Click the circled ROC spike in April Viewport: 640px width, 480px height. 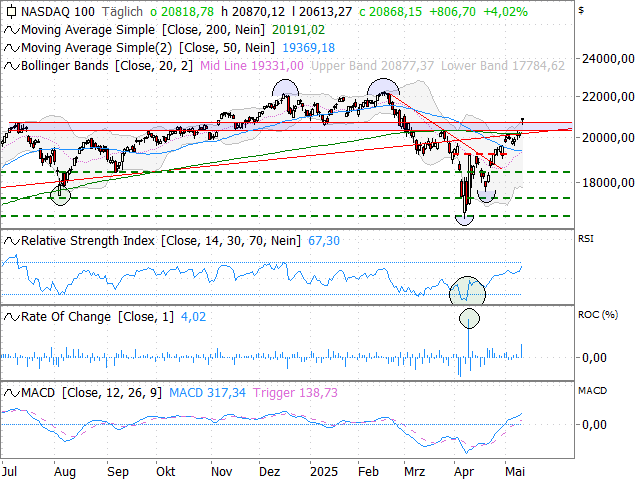point(469,319)
